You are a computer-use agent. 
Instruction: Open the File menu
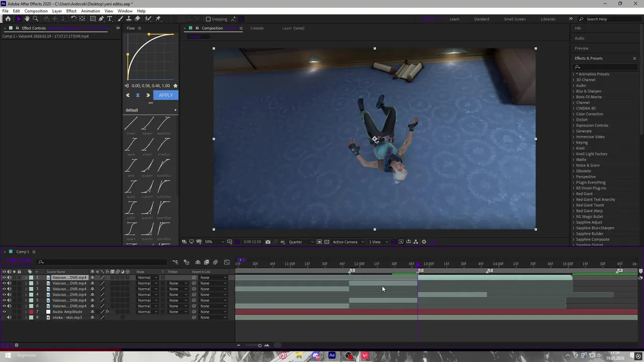(x=5, y=11)
